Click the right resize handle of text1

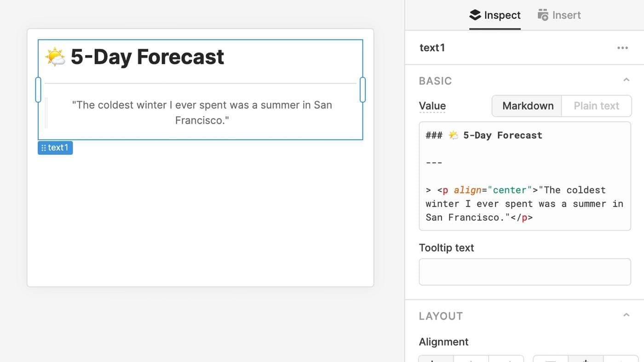[362, 90]
